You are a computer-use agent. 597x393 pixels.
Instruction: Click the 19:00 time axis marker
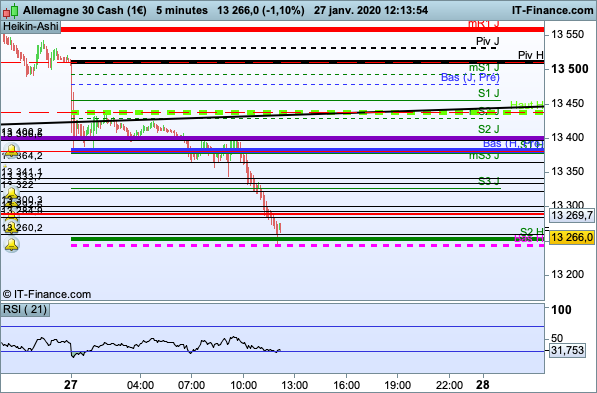click(397, 385)
